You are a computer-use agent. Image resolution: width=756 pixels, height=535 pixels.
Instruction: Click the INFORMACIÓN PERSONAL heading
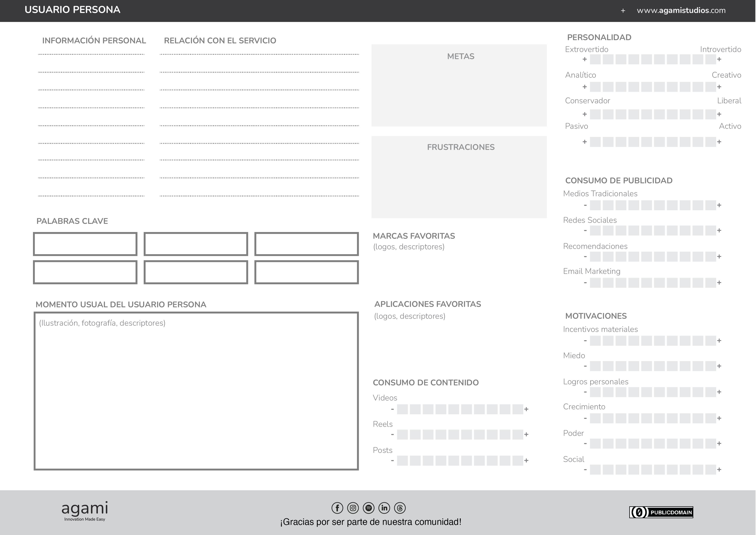[x=94, y=41]
